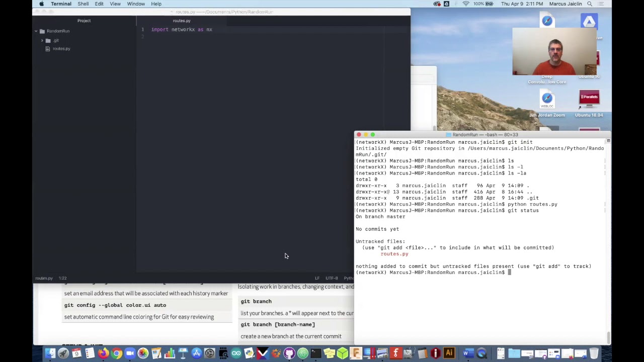Open the Trash in the Dock
This screenshot has height=362, width=644.
tap(594, 353)
